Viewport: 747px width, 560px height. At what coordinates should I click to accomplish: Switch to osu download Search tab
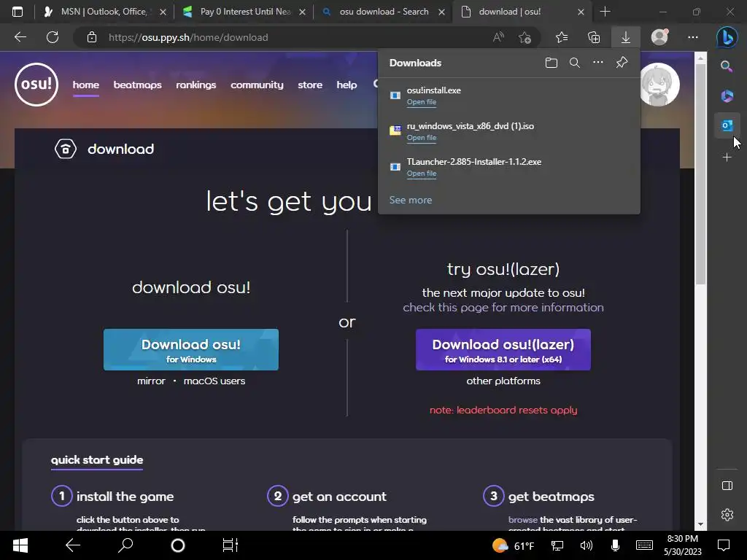pos(384,12)
